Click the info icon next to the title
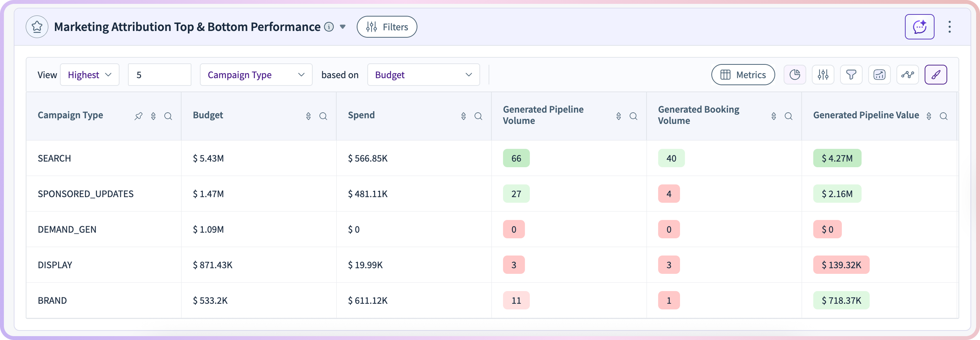The image size is (980, 340). pos(329,27)
